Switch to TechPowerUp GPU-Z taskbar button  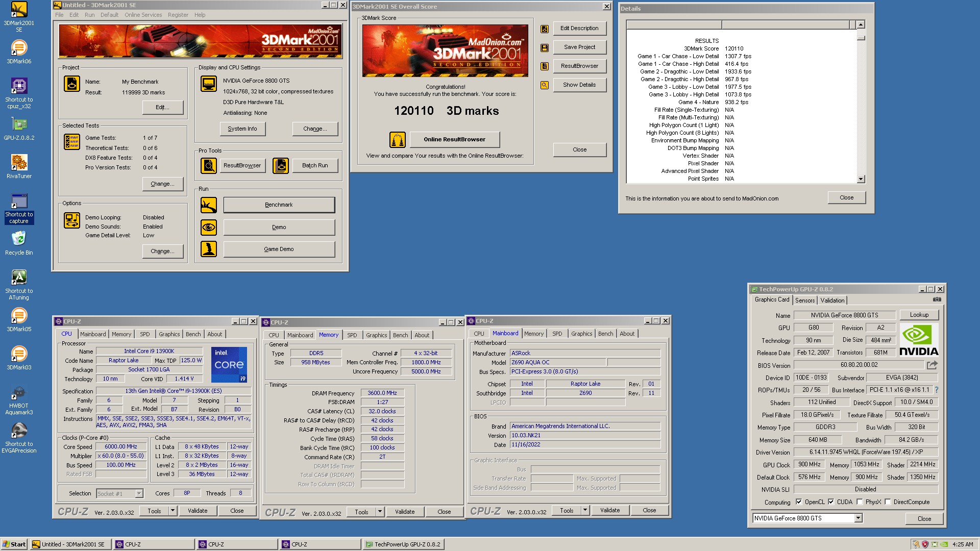tap(403, 544)
